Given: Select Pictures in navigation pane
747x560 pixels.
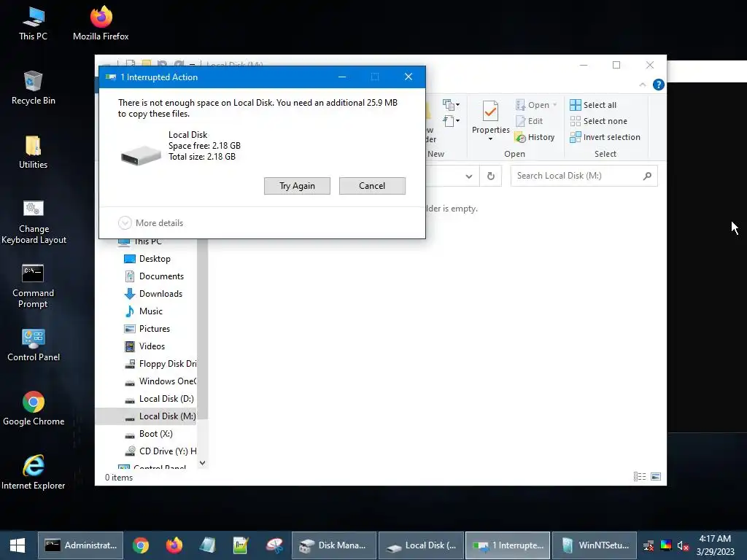Looking at the screenshot, I should (x=147, y=329).
